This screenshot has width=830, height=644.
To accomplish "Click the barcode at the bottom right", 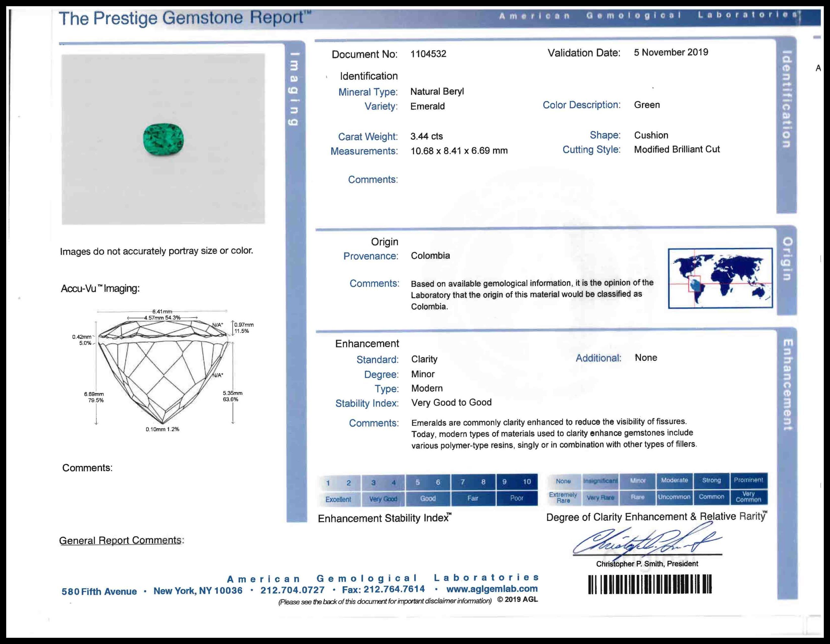I will (x=649, y=584).
